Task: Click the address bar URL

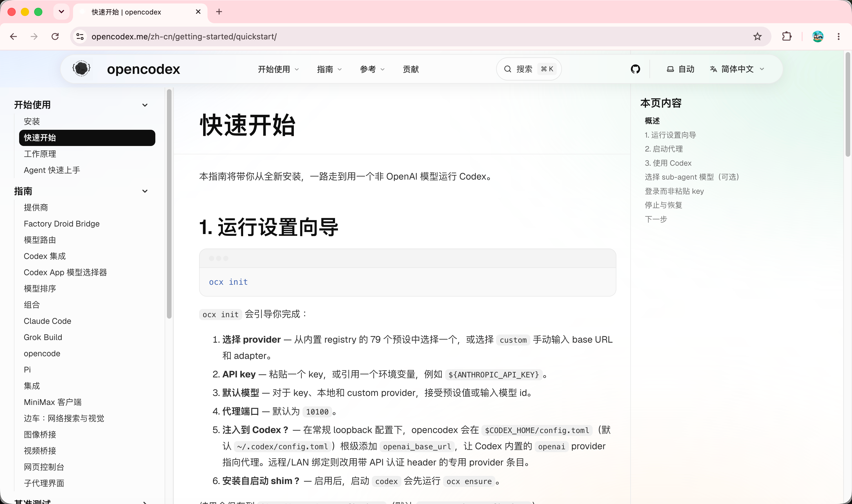Action: (x=184, y=36)
